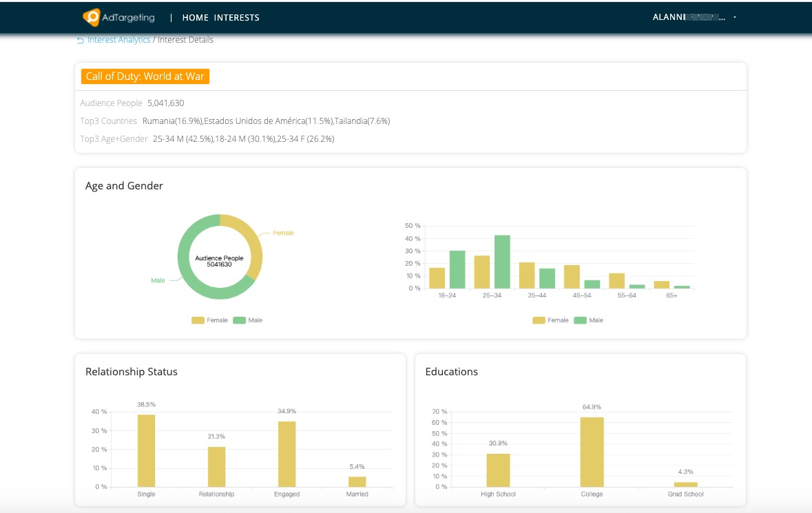812x513 pixels.
Task: Click the Grad School bar in Educations
Action: point(686,485)
